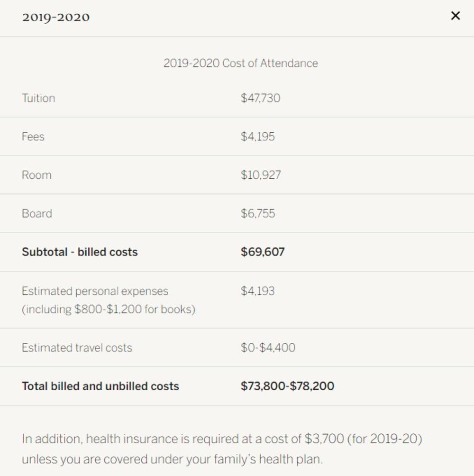Click the Total billed and unbilled costs label
The image size is (474, 476).
(100, 386)
